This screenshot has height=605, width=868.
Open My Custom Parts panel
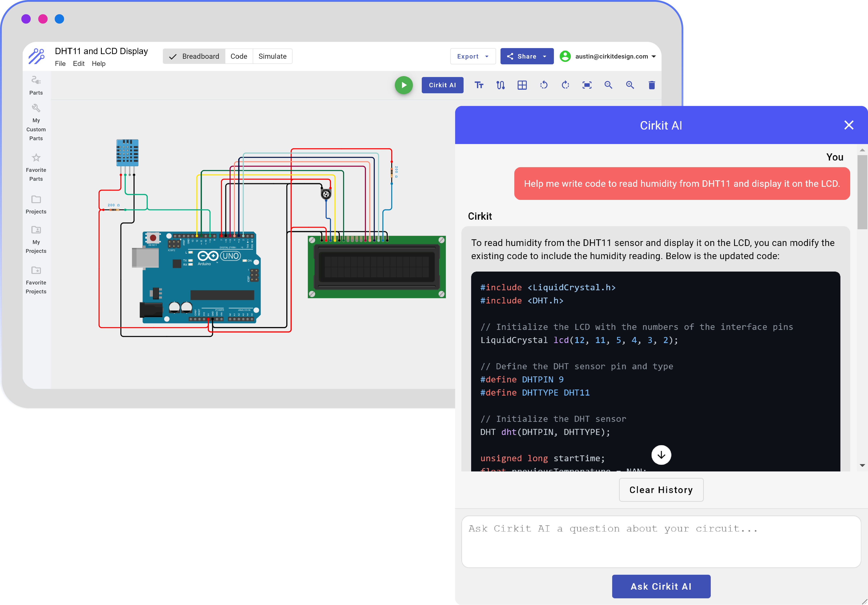[36, 122]
